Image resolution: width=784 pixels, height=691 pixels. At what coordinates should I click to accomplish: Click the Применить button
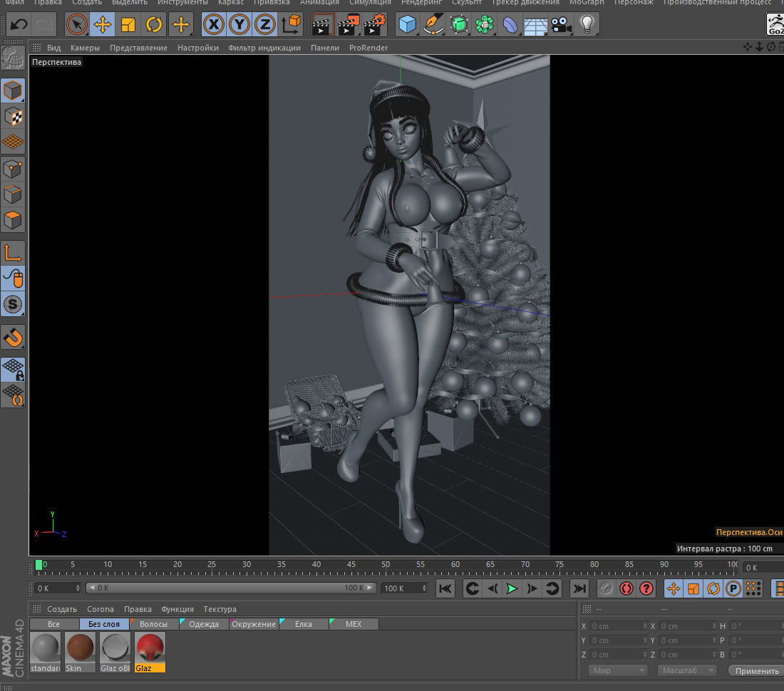[x=757, y=671]
